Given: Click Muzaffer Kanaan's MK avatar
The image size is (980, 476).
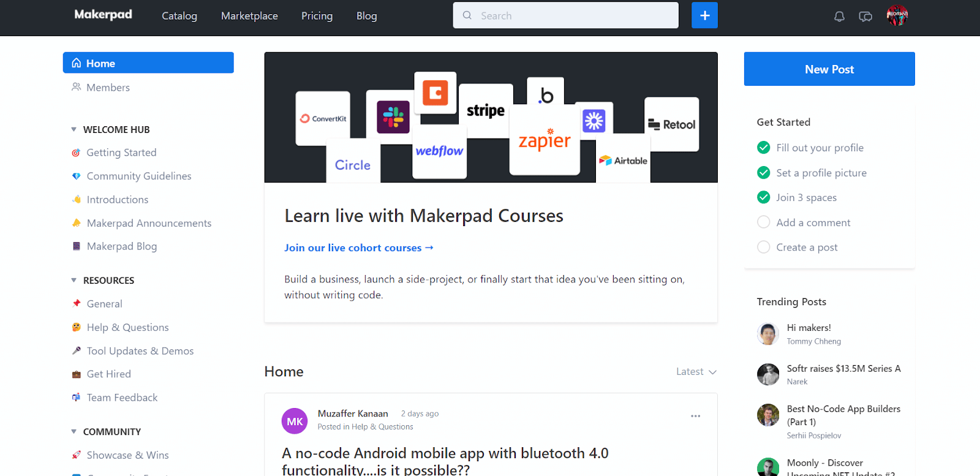Looking at the screenshot, I should tap(295, 421).
